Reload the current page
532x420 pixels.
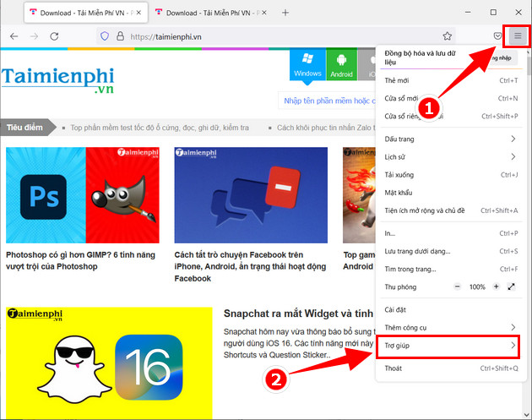coord(54,36)
